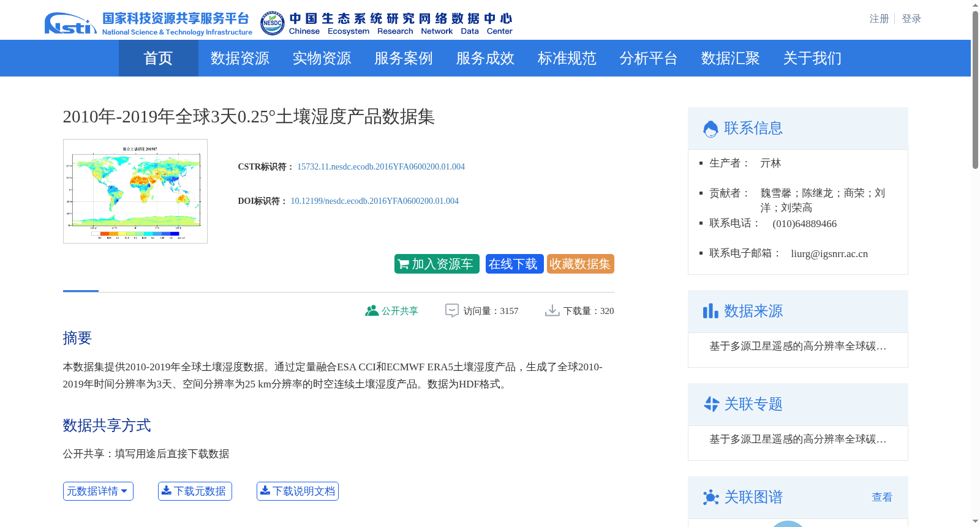This screenshot has width=980, height=527.
Task: Click download icon on 下载说明文档 button
Action: click(265, 490)
